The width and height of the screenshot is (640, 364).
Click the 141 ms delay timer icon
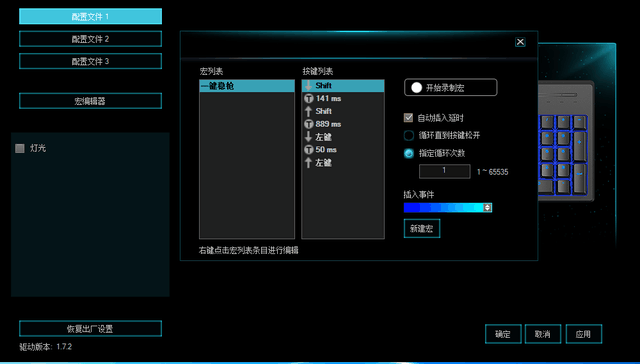(x=309, y=98)
